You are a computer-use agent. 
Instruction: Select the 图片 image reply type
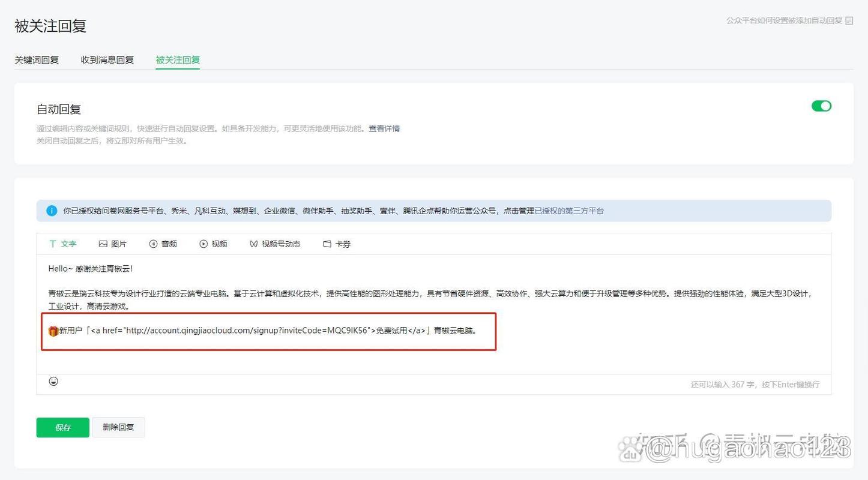(111, 244)
